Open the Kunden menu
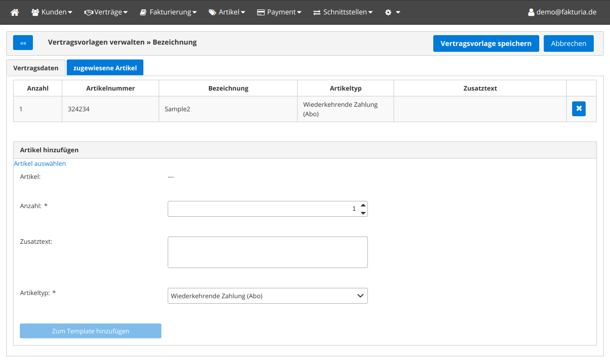Viewport: 610px width, 364px height. (52, 12)
